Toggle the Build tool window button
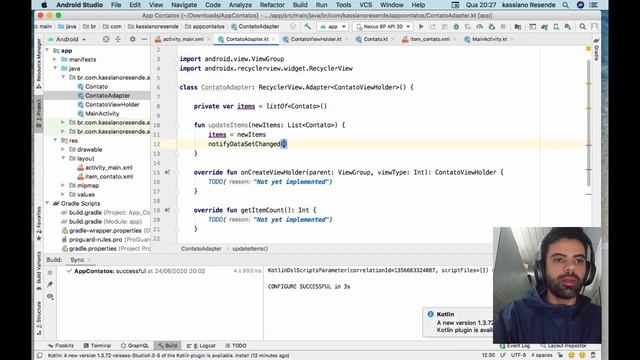This screenshot has width=640, height=360. tap(168, 346)
